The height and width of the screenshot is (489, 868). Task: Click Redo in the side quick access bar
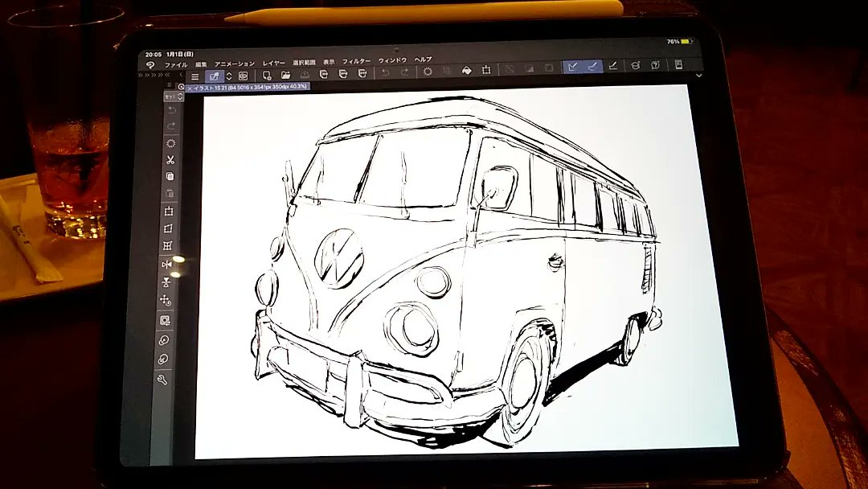click(x=172, y=126)
